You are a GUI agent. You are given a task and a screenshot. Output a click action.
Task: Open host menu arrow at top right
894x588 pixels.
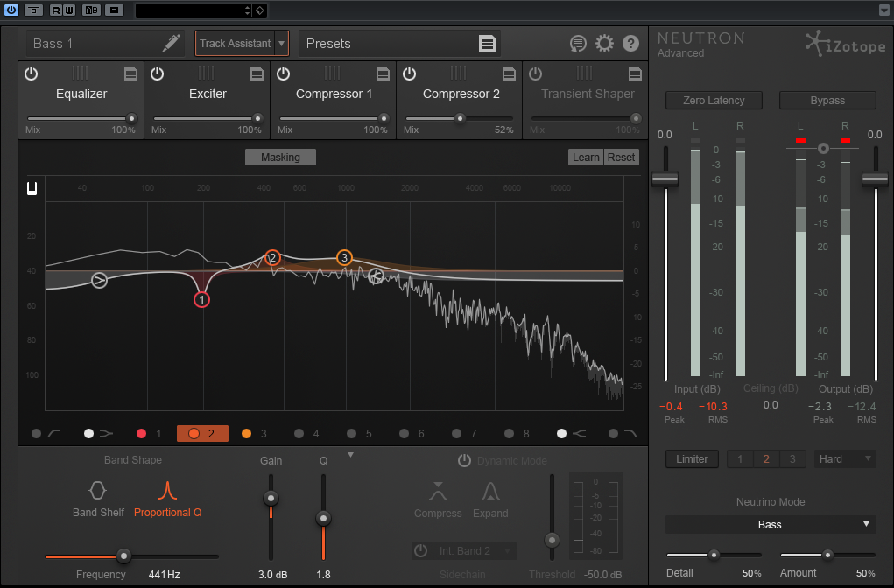click(x=884, y=10)
